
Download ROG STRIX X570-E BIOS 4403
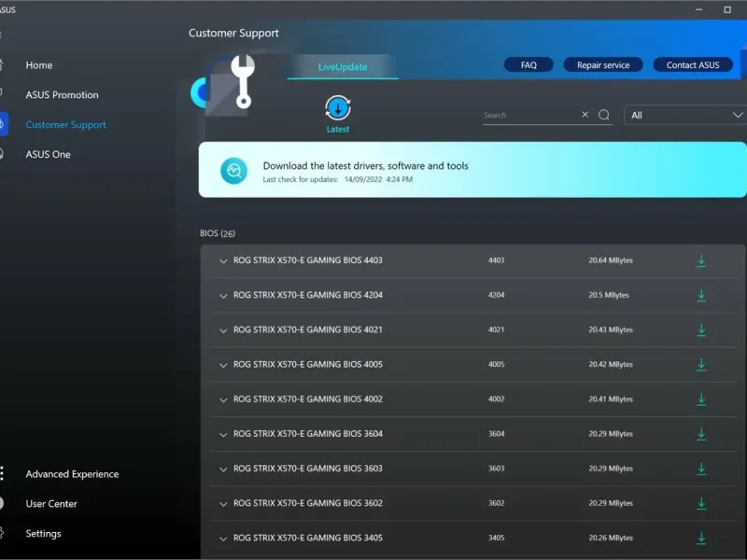pyautogui.click(x=701, y=260)
